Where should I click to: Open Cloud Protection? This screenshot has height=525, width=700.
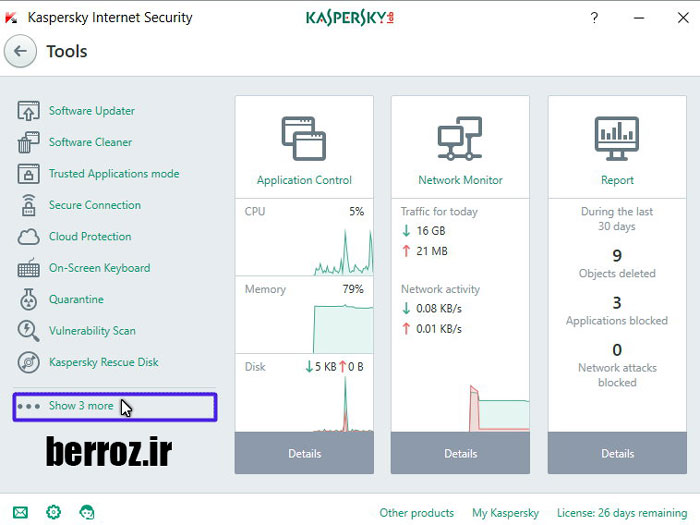(x=90, y=237)
